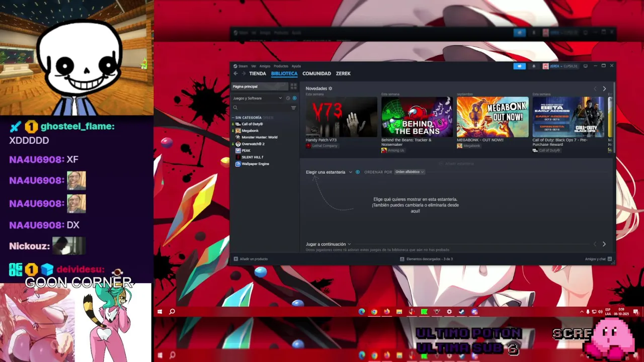Screen dimensions: 644x362
Task: Click the taskbar search magnifier
Action: pyautogui.click(x=172, y=312)
